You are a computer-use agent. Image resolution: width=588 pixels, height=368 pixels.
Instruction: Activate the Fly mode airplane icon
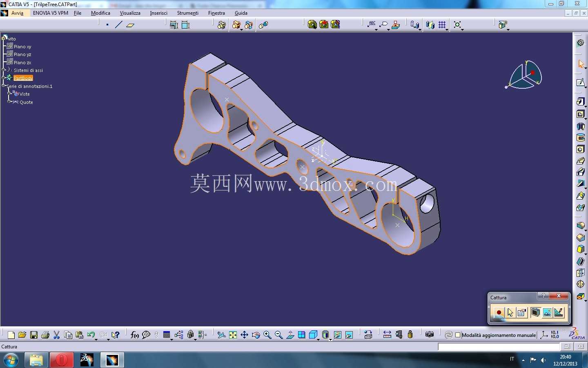[x=221, y=335]
